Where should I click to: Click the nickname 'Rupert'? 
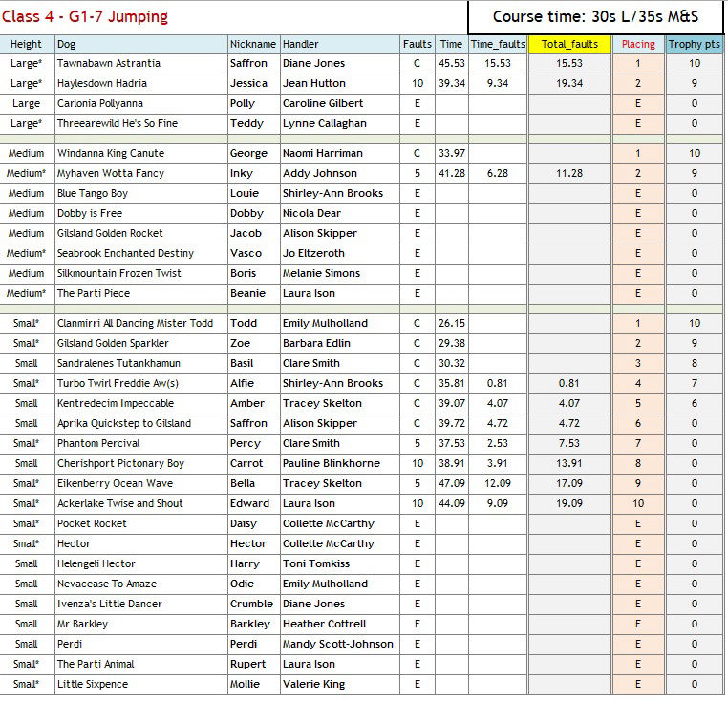248,665
